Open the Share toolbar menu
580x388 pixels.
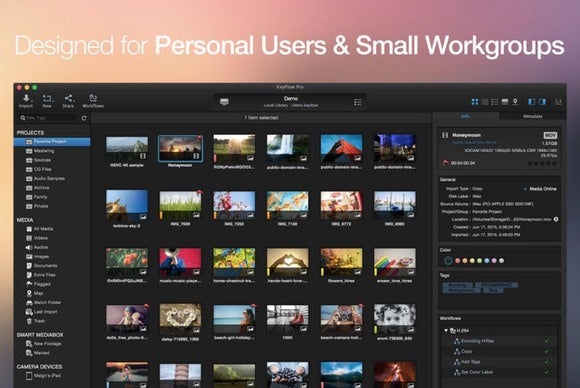[68, 101]
